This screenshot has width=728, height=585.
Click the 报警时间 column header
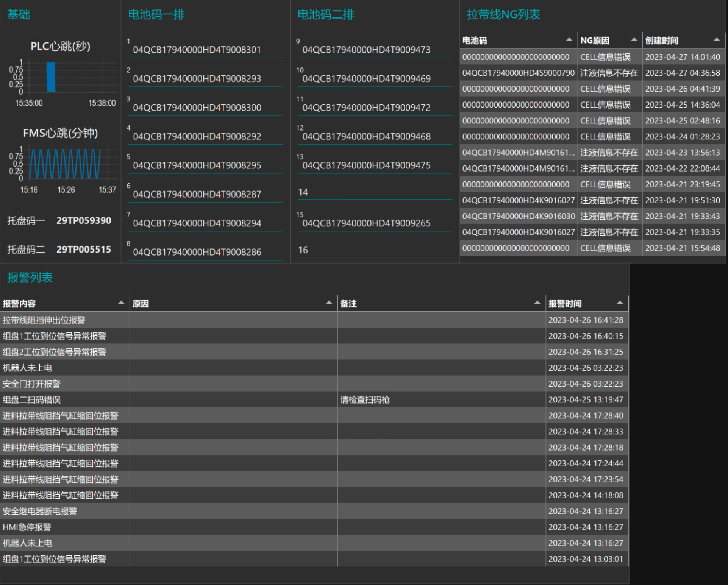tap(565, 304)
